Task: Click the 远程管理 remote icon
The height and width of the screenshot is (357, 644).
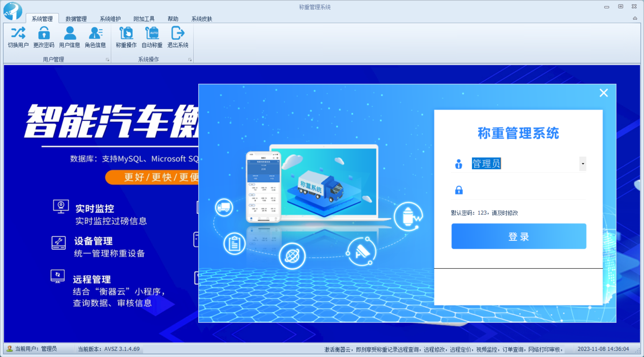Action: point(58,276)
